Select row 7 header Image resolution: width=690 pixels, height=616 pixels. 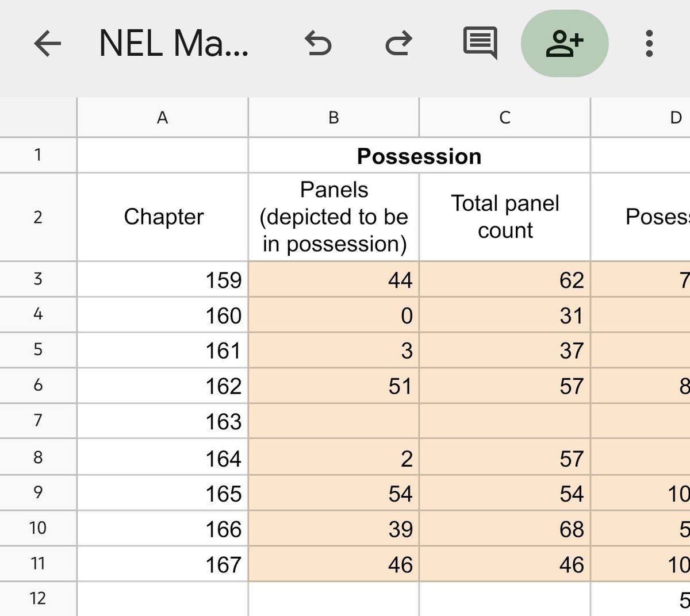pos(38,421)
